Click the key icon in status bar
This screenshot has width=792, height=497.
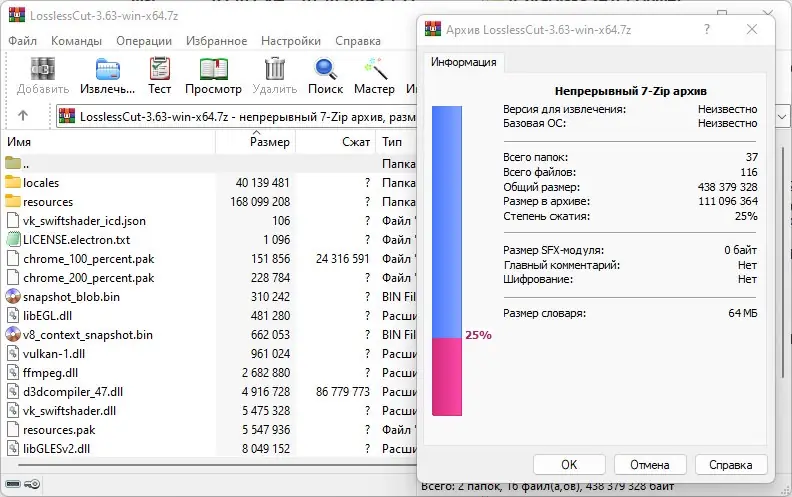coord(32,484)
